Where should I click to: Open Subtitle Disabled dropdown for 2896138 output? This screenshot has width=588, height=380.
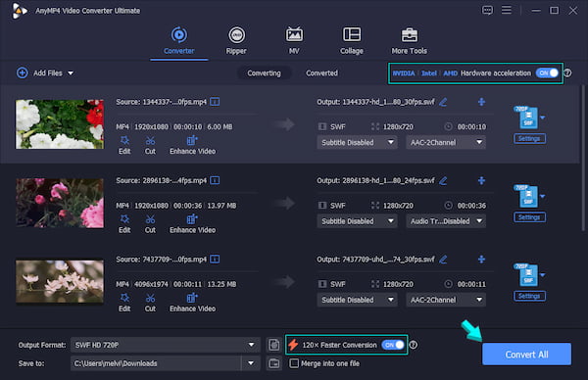[357, 221]
